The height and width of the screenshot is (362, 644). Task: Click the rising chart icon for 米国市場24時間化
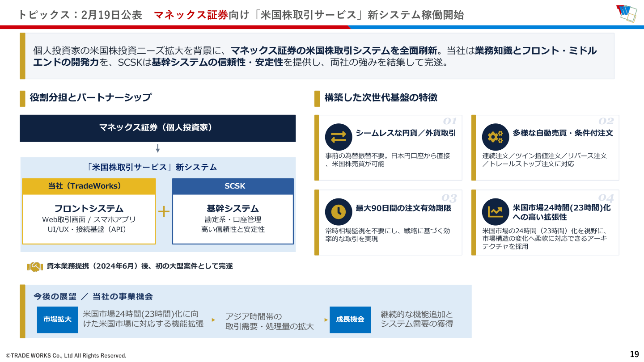(x=496, y=211)
